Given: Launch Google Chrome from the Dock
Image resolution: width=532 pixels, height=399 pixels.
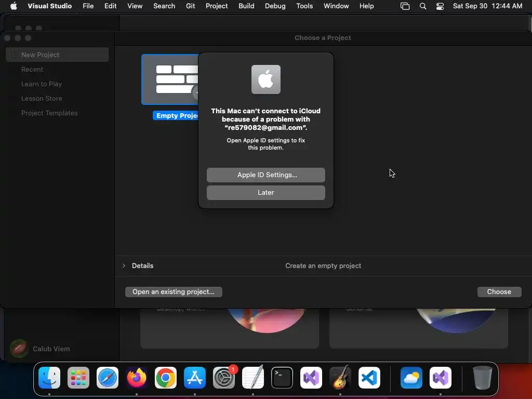Looking at the screenshot, I should (166, 378).
